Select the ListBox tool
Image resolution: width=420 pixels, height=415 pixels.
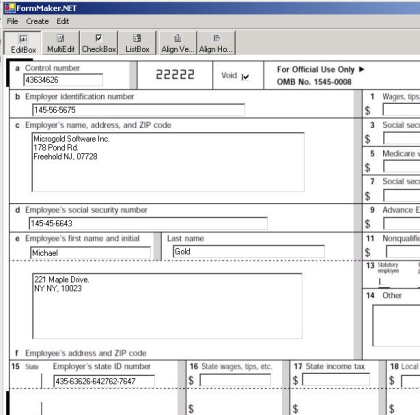(x=137, y=43)
